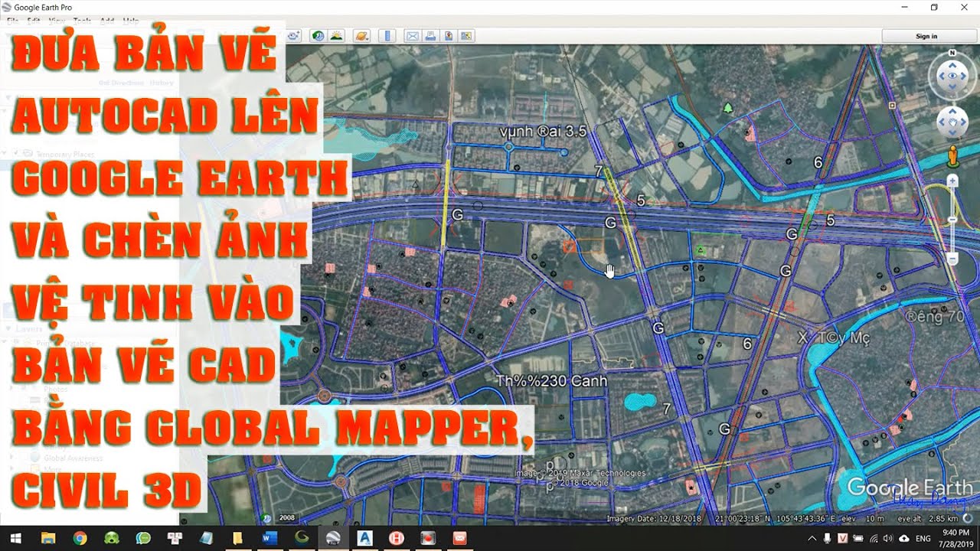Image resolution: width=980 pixels, height=551 pixels.
Task: Open the Windows Start menu
Action: 15,539
